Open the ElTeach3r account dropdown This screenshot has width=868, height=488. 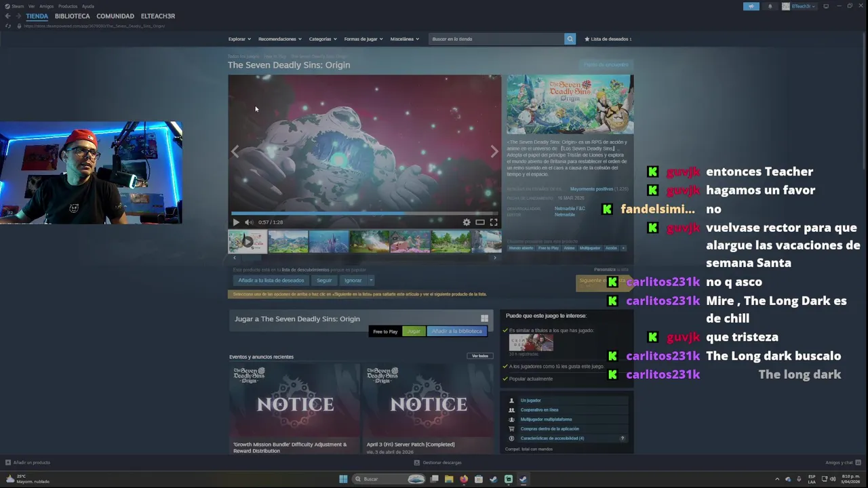click(x=800, y=6)
